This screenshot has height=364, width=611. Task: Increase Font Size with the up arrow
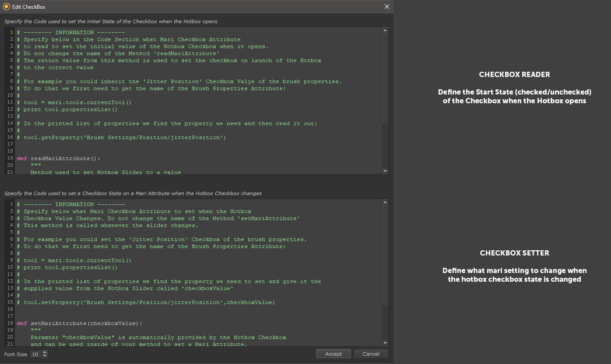point(45,352)
